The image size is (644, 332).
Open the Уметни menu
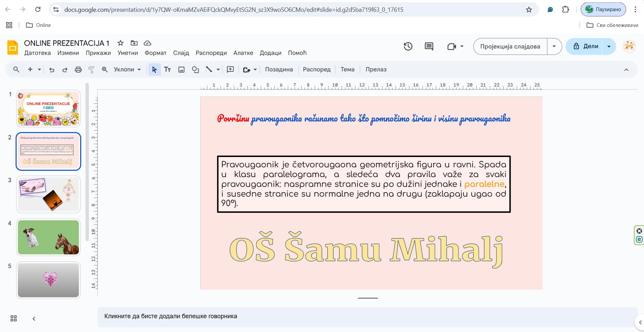[128, 53]
